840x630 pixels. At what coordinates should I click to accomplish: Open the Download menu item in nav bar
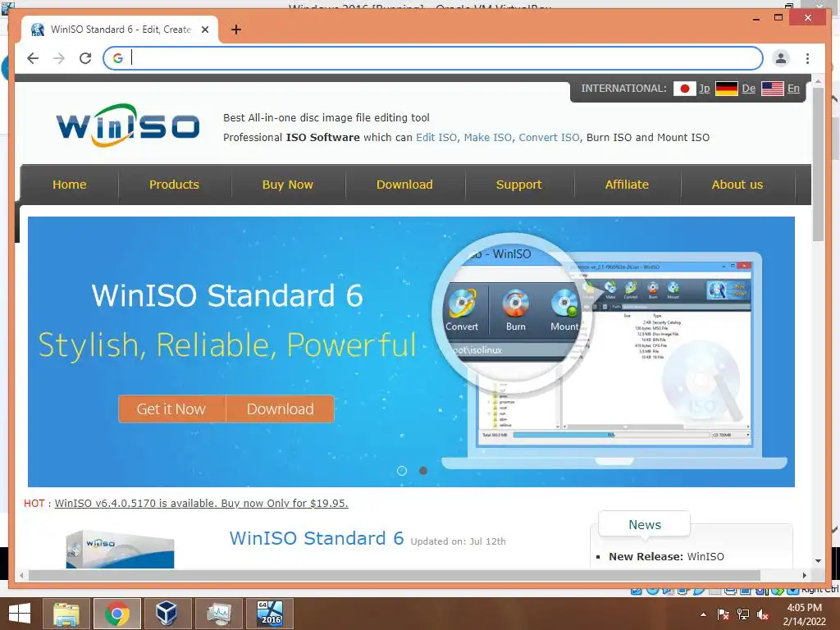(404, 185)
